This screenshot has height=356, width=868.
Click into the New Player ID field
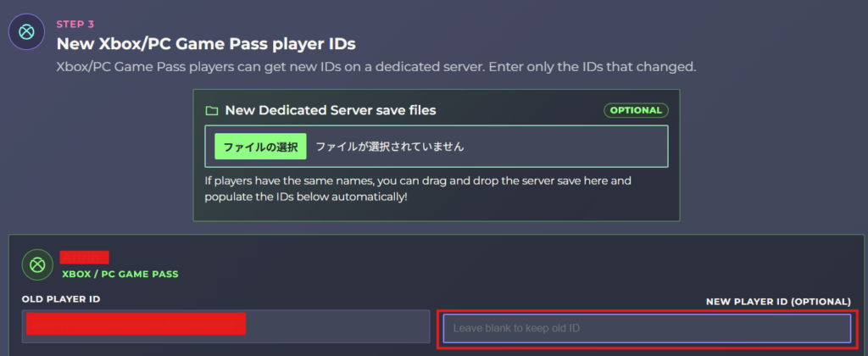[x=647, y=328]
